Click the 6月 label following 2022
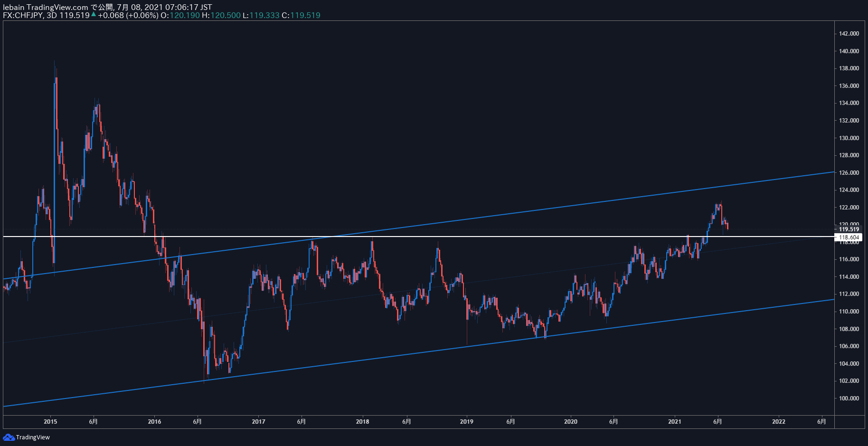 point(822,422)
